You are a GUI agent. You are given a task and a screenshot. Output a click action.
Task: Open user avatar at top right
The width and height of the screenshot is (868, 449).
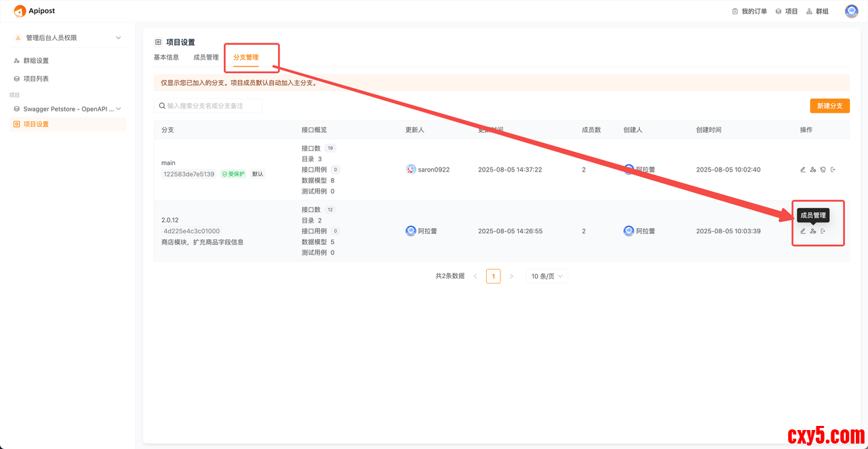[x=851, y=11]
